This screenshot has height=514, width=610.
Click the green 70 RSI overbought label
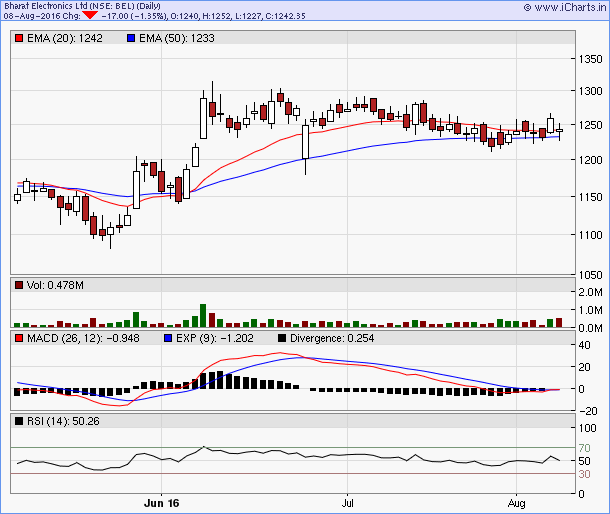(x=584, y=448)
